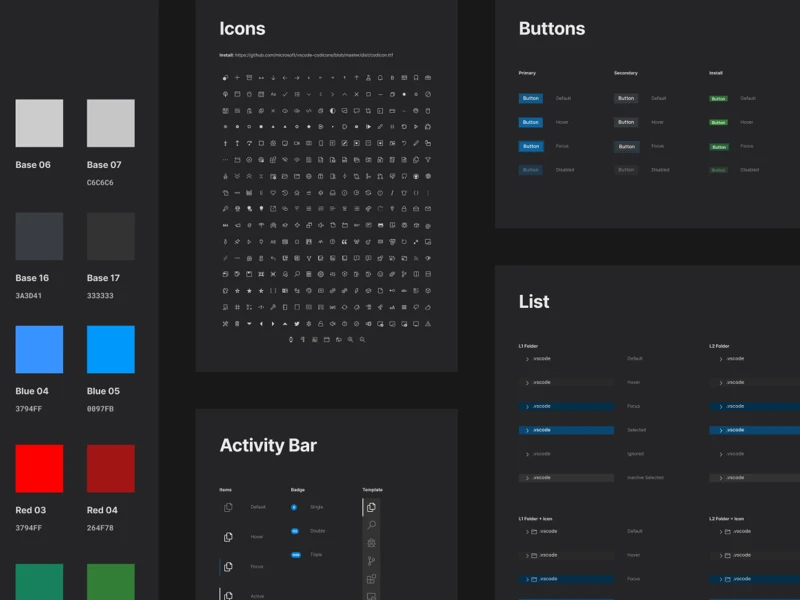The image size is (800, 600).
Task: Click the Twitter bird icon in the Icons grid
Action: coord(297,323)
